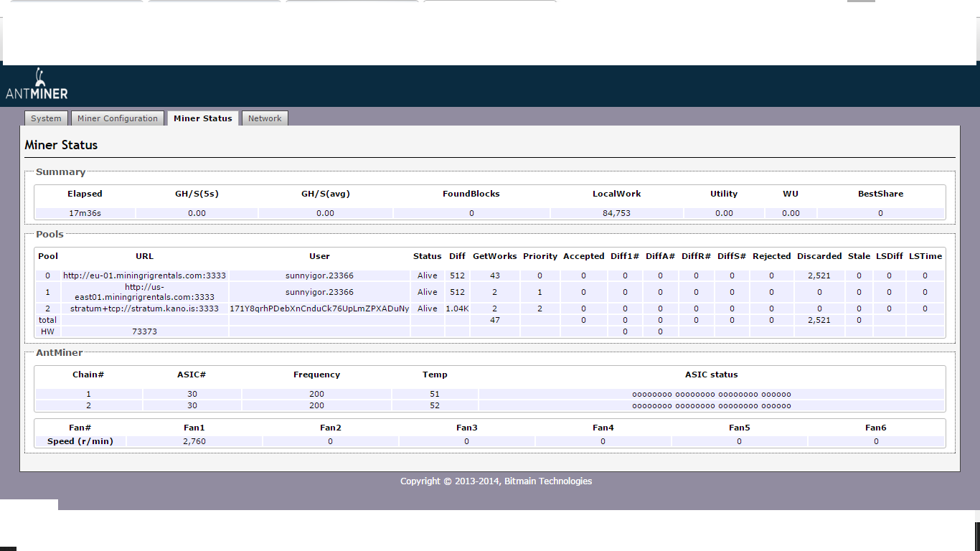The width and height of the screenshot is (980, 551).
Task: Click the GetWorks value 43
Action: point(494,275)
